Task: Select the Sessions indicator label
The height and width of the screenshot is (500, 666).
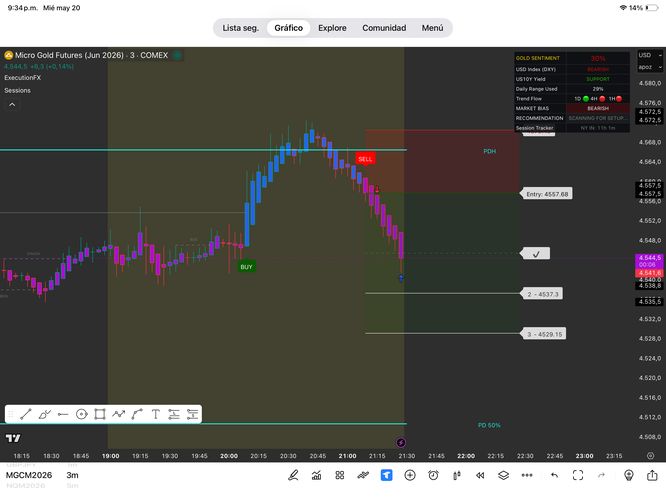Action: [x=17, y=90]
